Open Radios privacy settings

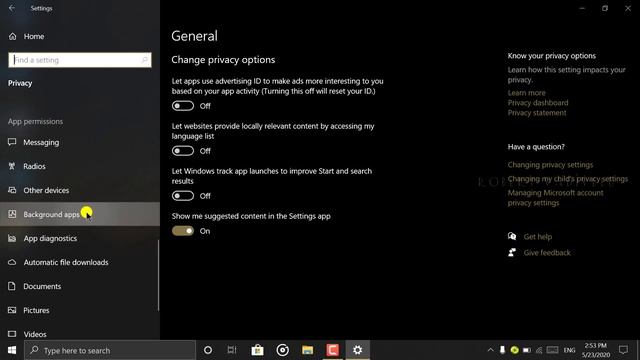80,166
